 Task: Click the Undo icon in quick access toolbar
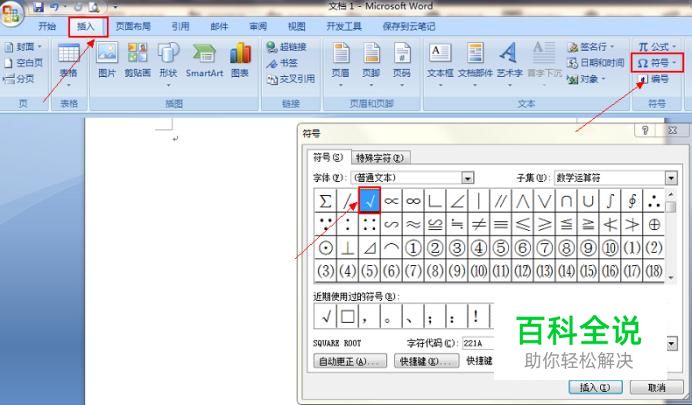[x=55, y=7]
